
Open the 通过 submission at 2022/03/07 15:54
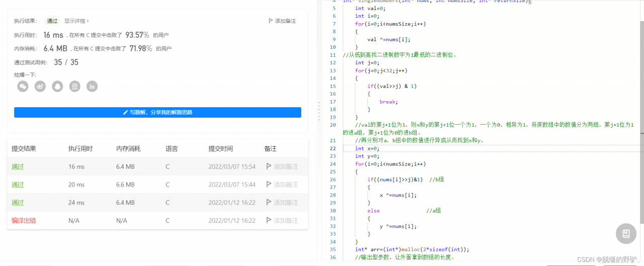pyautogui.click(x=18, y=166)
